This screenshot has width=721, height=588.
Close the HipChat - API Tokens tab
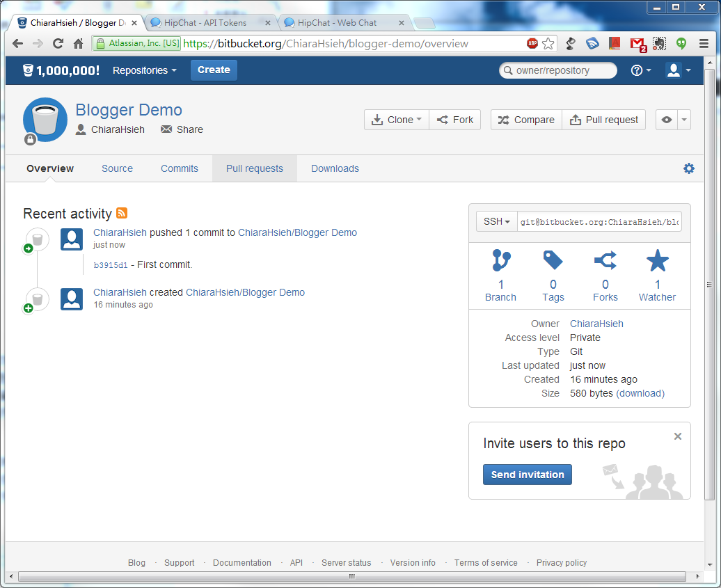pos(268,22)
